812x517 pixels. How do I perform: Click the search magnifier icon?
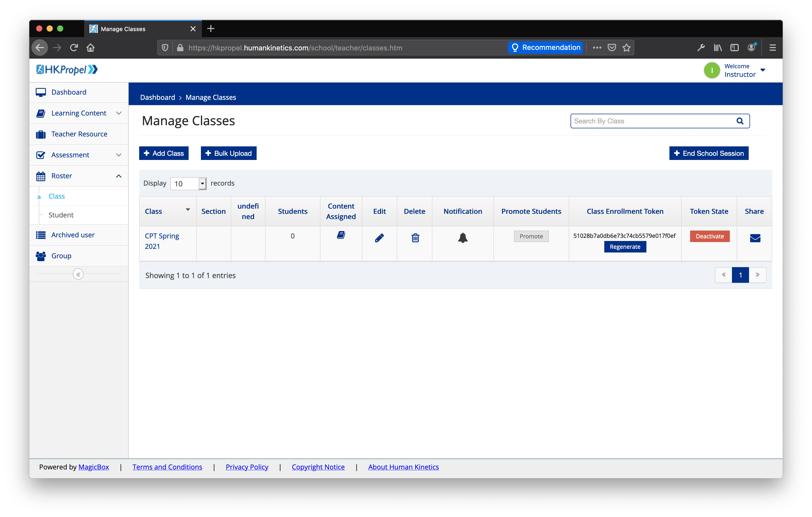pyautogui.click(x=740, y=121)
